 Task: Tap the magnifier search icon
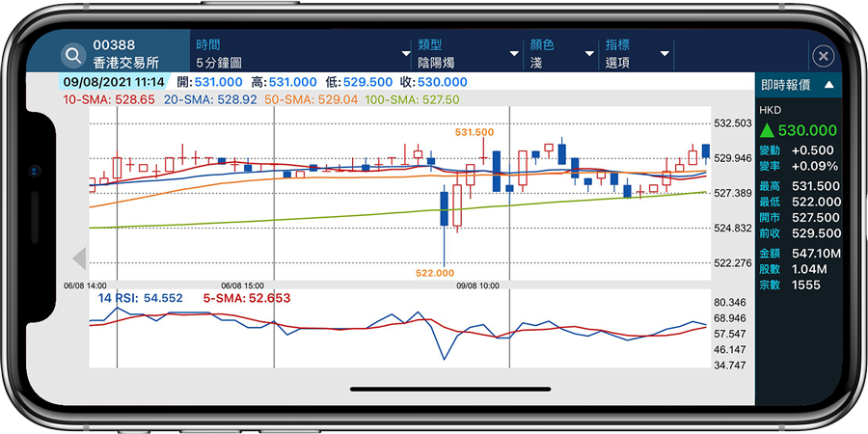(73, 55)
